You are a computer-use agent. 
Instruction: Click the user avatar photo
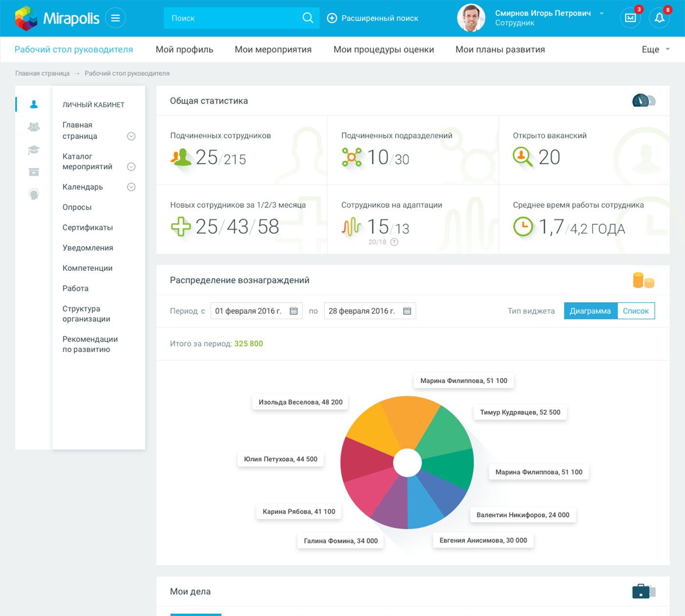pyautogui.click(x=471, y=18)
